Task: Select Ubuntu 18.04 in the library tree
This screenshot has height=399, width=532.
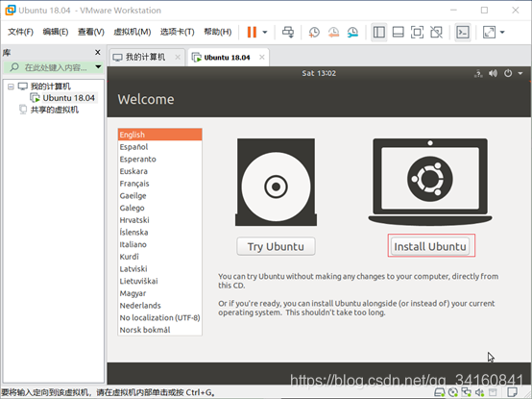Action: 68,98
